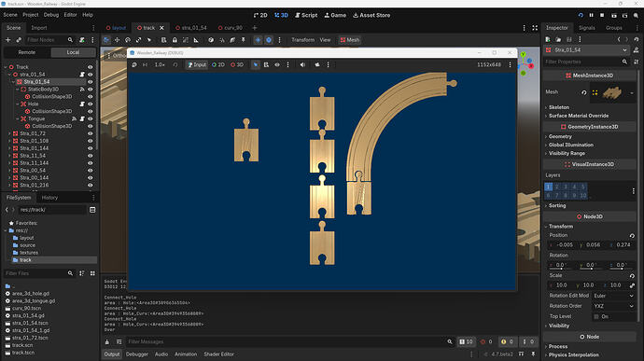Open the Mesh resource dropdown arrow

tap(632, 93)
